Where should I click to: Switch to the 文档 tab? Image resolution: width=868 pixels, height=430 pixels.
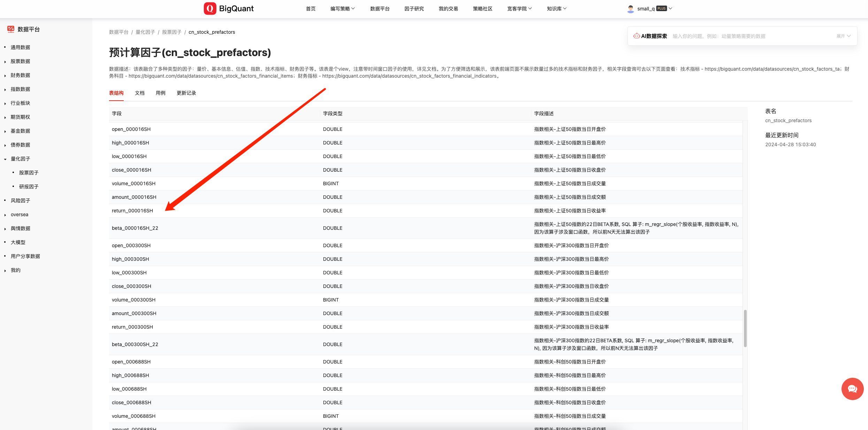click(139, 93)
